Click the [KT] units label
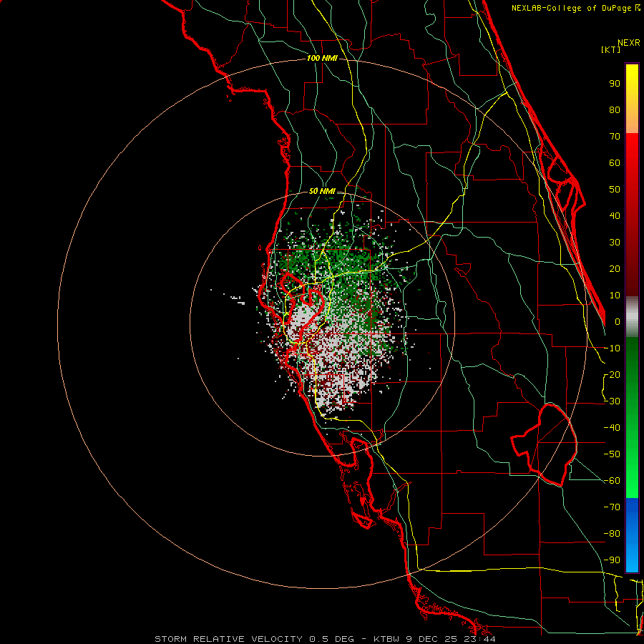644x644 pixels. [610, 49]
